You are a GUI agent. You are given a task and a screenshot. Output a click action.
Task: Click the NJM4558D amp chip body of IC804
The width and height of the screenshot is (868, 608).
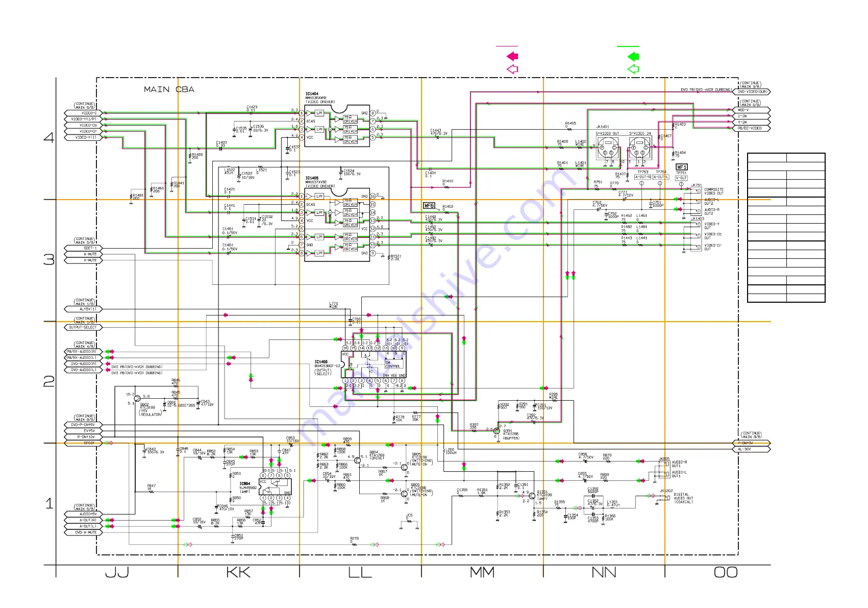tap(276, 487)
